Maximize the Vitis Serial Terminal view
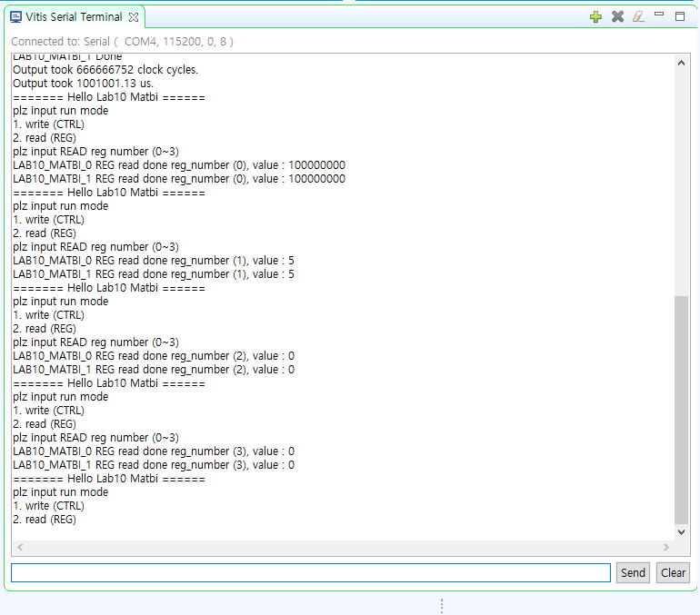Viewport: 700px width, 615px height. 680,16
